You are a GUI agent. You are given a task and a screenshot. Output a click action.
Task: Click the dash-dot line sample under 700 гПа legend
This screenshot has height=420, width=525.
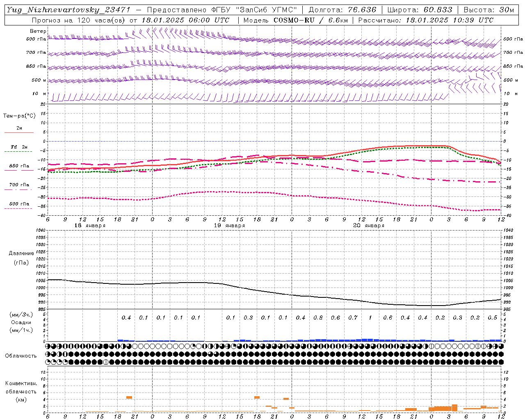18,189
